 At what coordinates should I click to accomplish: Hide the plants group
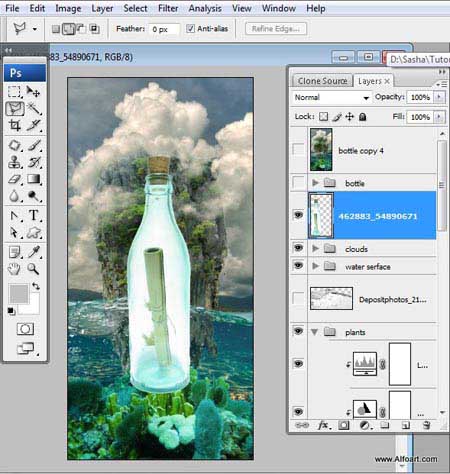298,331
